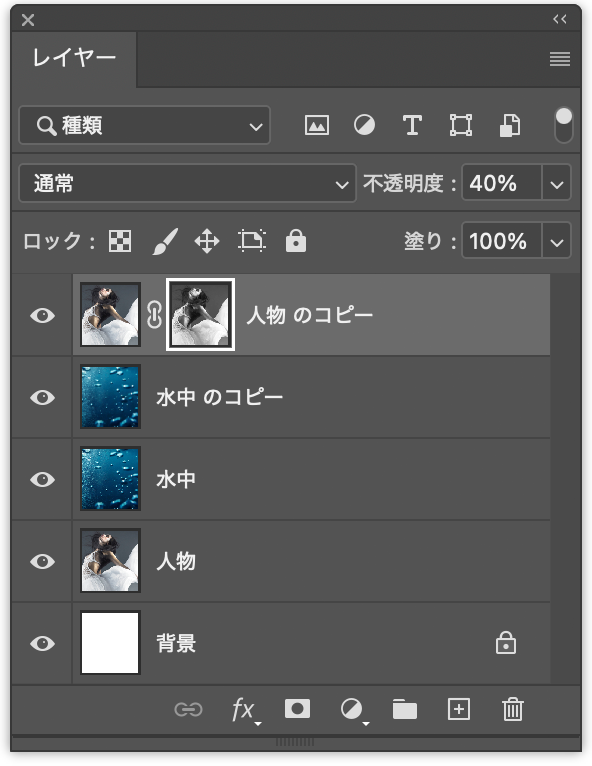Turn layer filtering on or off switch
Viewport: 592px width, 766px height.
[564, 125]
